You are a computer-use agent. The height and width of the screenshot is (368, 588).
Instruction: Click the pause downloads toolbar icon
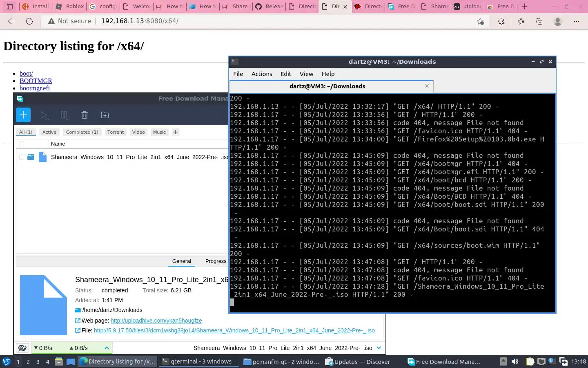click(65, 115)
